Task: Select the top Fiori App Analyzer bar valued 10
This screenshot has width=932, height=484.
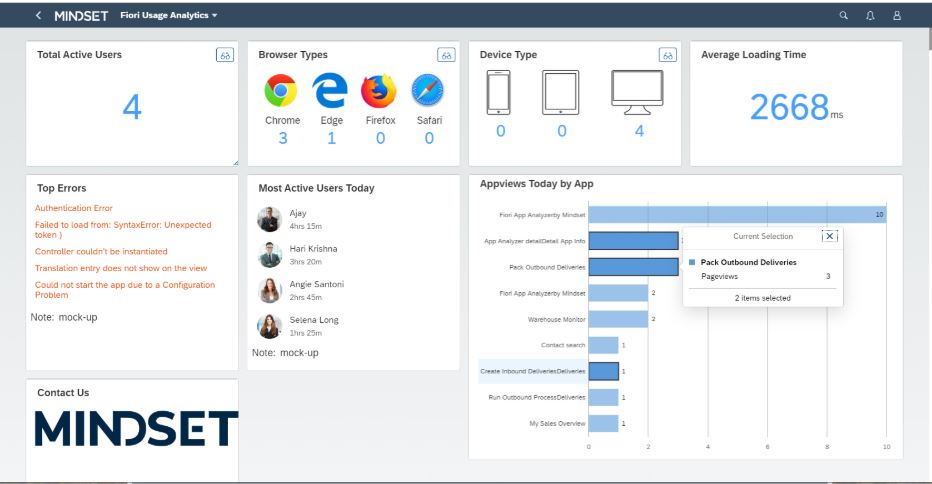Action: (x=737, y=215)
